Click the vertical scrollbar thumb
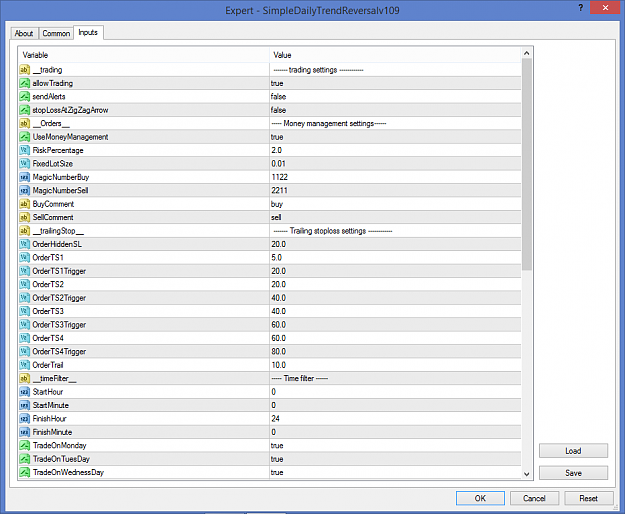This screenshot has height=514, width=625. [x=527, y=164]
